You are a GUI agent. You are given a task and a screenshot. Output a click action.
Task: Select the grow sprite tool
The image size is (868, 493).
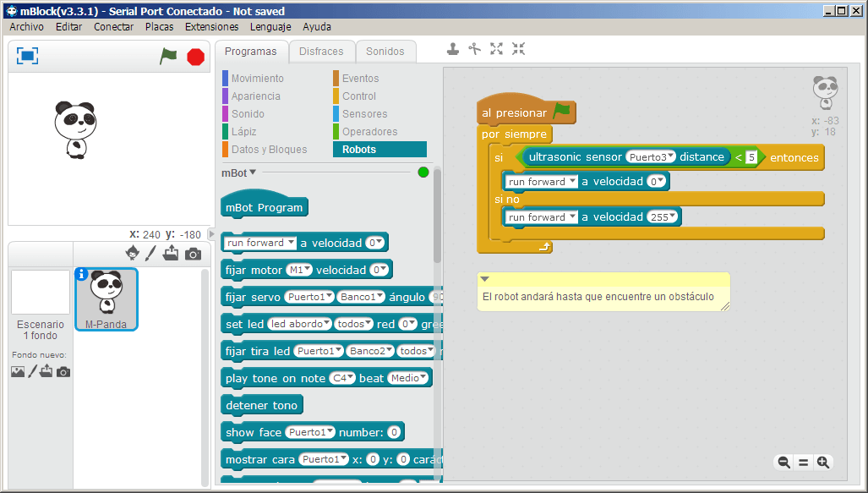497,49
